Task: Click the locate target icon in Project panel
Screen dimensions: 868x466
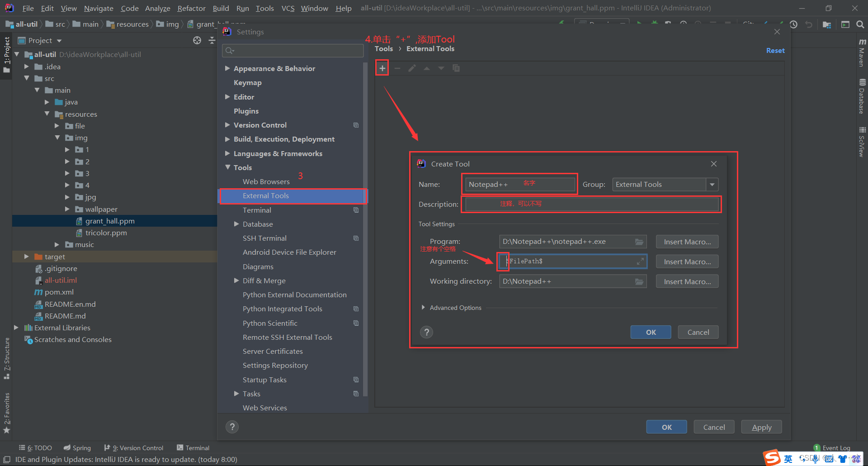Action: pos(197,40)
